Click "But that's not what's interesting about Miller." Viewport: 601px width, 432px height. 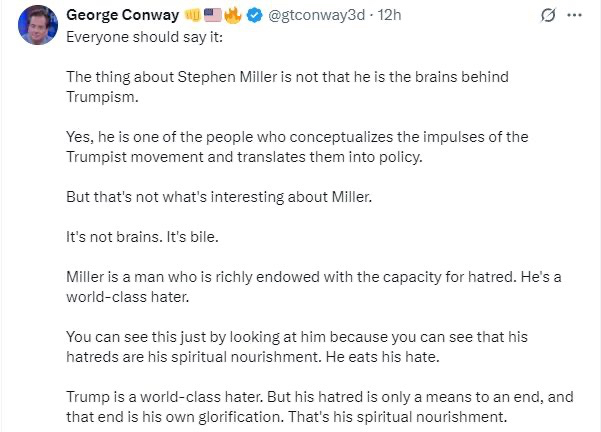pos(216,195)
